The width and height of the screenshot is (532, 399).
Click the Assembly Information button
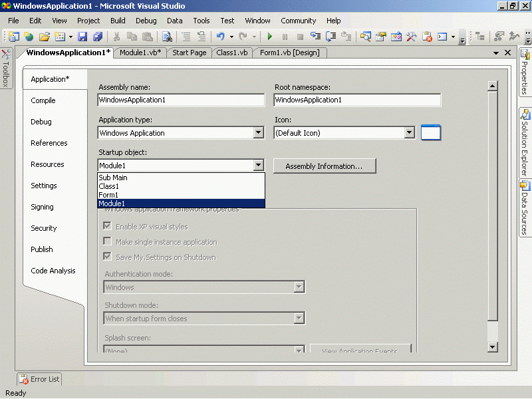(x=324, y=166)
